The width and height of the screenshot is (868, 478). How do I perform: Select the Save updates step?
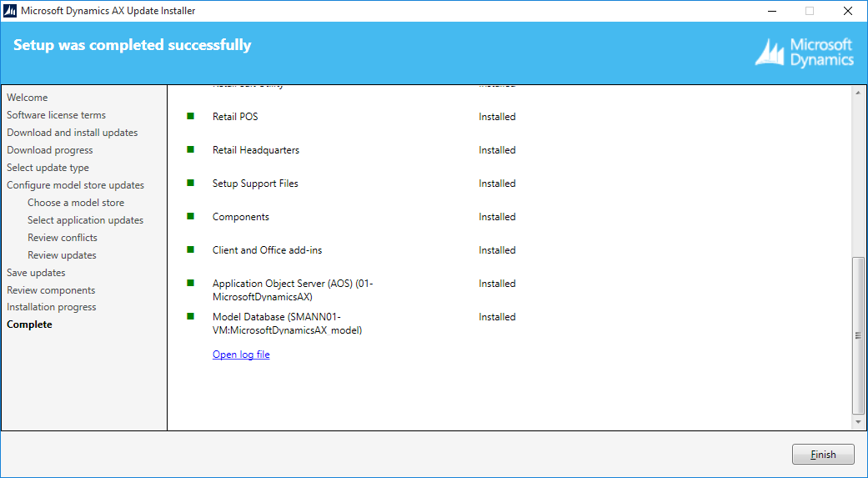coord(36,273)
